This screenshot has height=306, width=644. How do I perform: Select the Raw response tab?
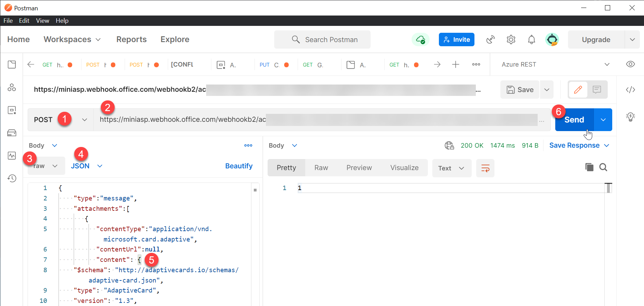click(321, 168)
